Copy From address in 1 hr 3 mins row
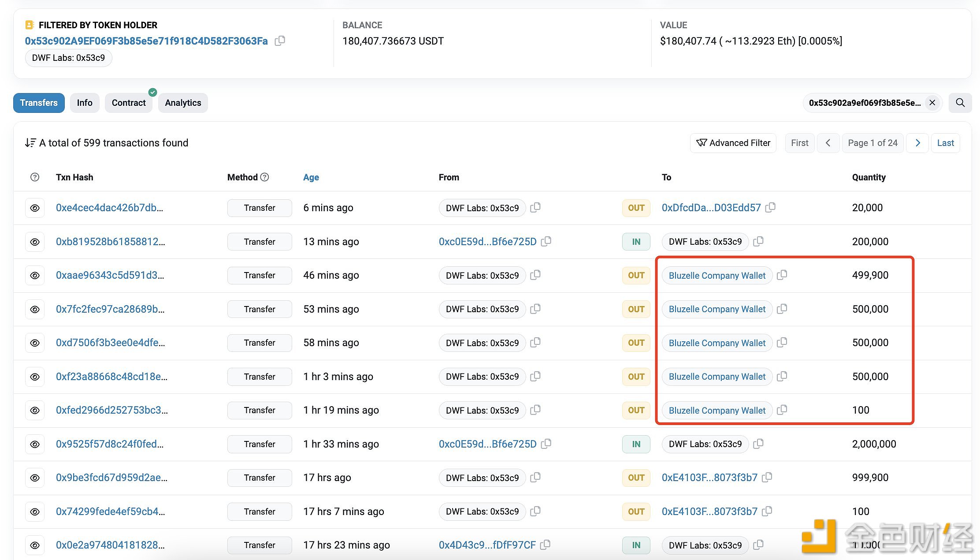Screen dimensions: 980x560 point(535,376)
